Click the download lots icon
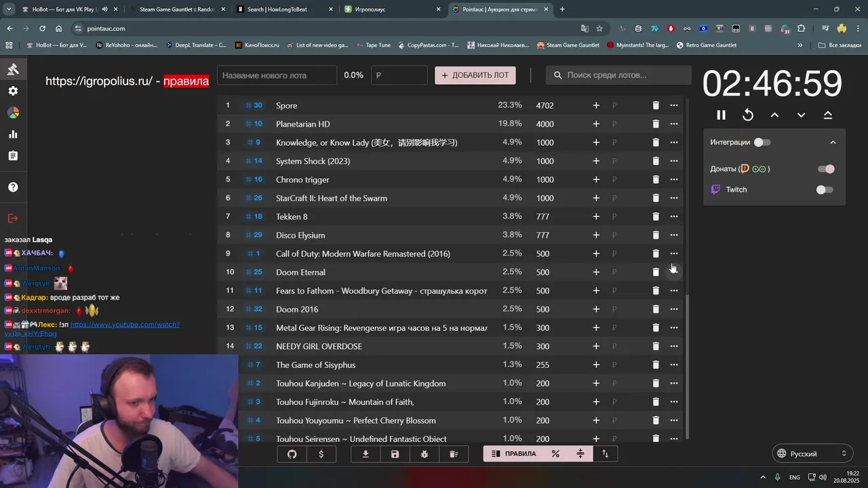 tap(366, 454)
